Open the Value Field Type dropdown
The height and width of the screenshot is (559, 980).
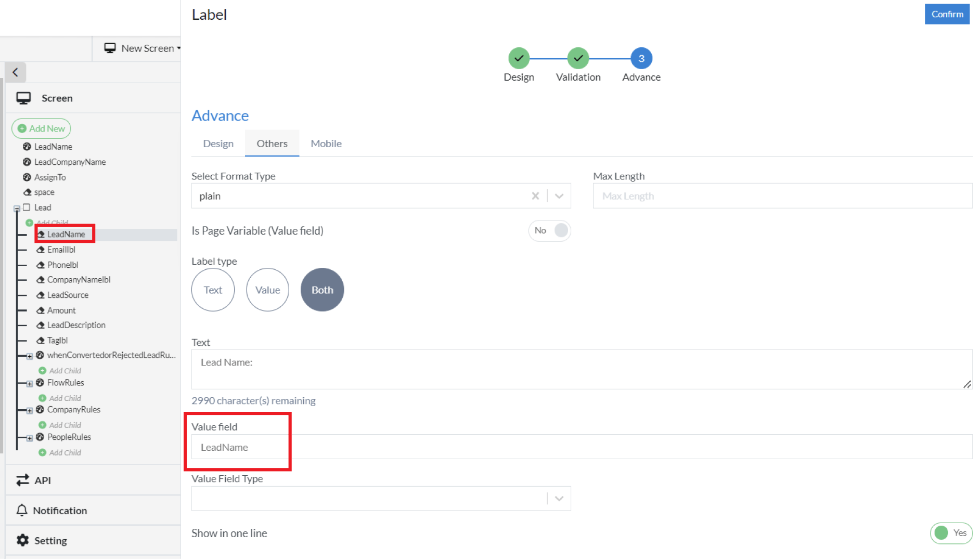[559, 499]
